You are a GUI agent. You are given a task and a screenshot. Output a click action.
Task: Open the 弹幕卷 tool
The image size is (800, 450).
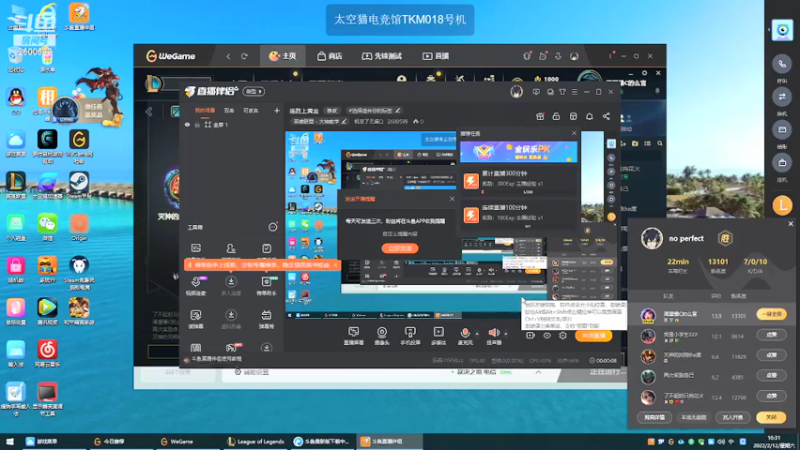pos(266,319)
